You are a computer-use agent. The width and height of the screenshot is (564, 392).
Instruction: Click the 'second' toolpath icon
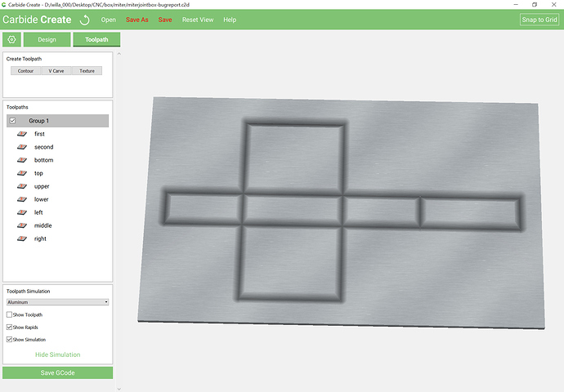[x=22, y=147]
